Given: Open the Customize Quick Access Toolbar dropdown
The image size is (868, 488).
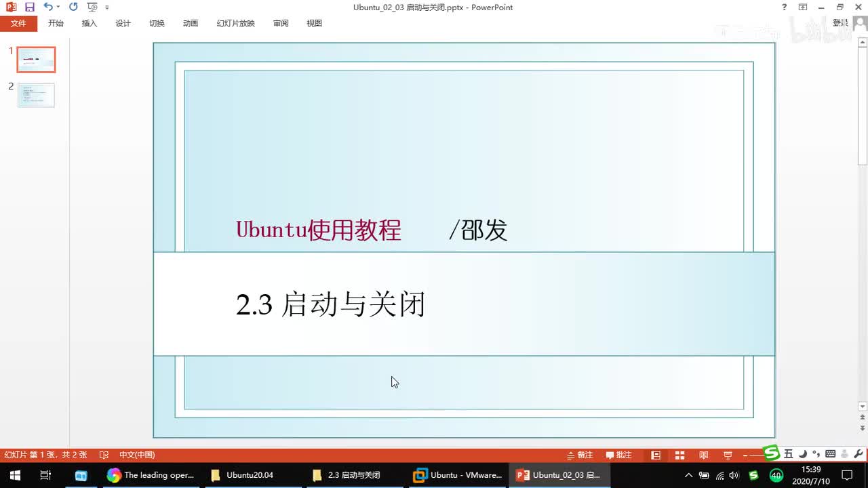Looking at the screenshot, I should [x=107, y=7].
